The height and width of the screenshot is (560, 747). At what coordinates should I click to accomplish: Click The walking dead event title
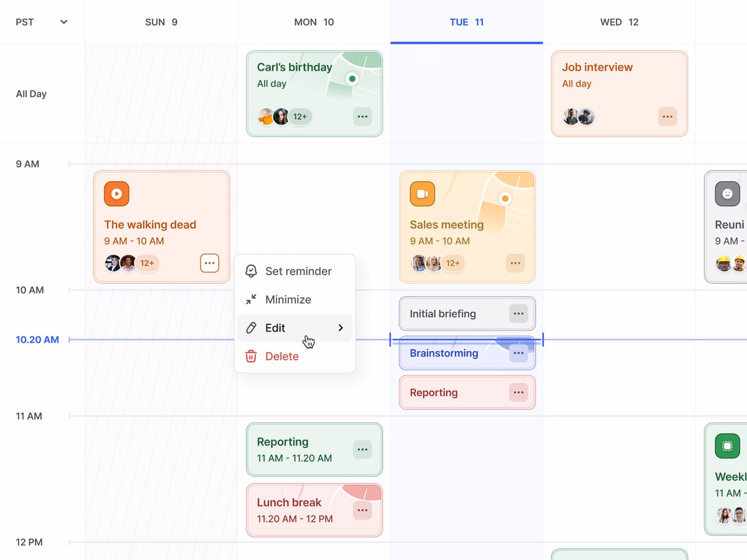click(x=150, y=225)
